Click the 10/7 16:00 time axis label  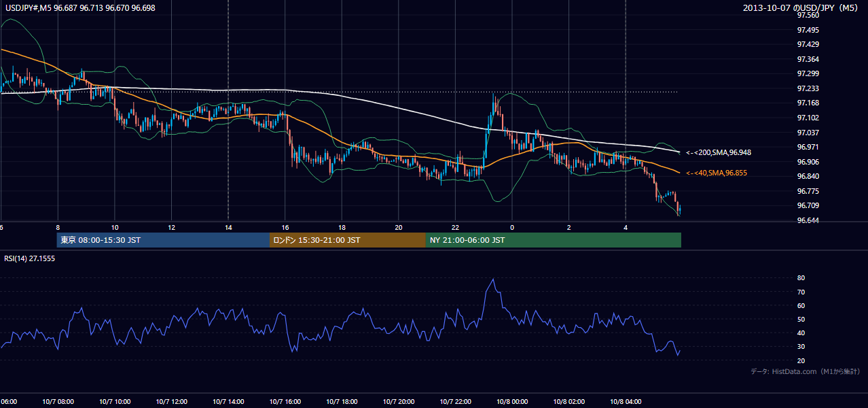[285, 401]
